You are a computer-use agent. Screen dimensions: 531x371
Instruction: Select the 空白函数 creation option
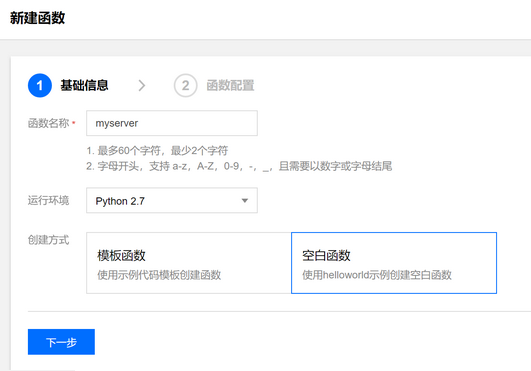pyautogui.click(x=394, y=263)
